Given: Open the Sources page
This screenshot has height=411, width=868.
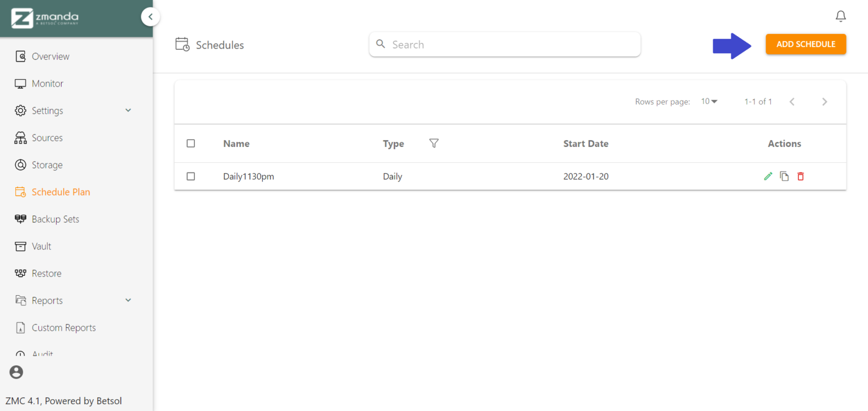Looking at the screenshot, I should click(47, 137).
